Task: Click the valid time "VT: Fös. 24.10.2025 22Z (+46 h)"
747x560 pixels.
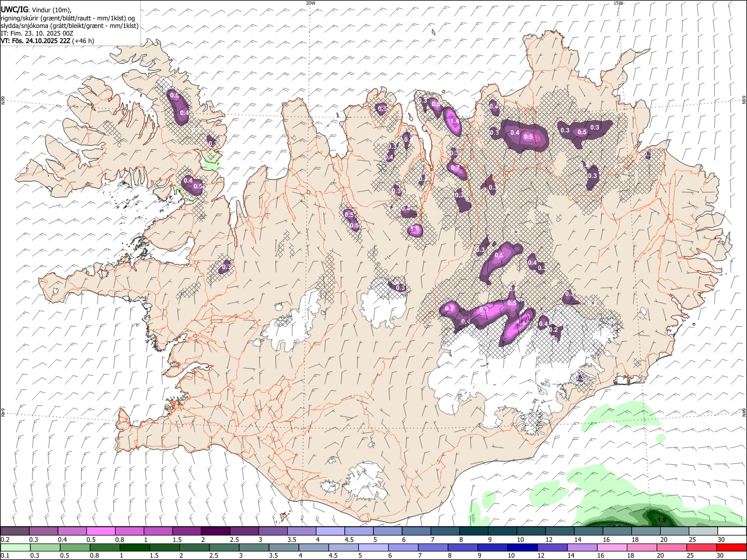Action: coord(47,41)
